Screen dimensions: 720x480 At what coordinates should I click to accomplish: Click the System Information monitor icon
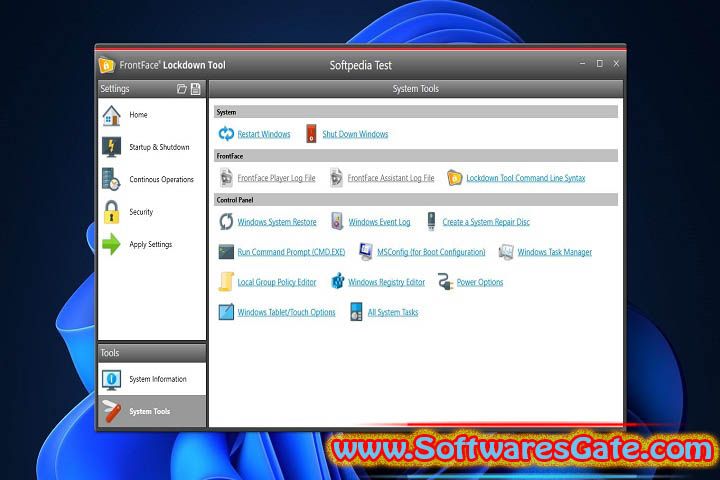tap(111, 379)
